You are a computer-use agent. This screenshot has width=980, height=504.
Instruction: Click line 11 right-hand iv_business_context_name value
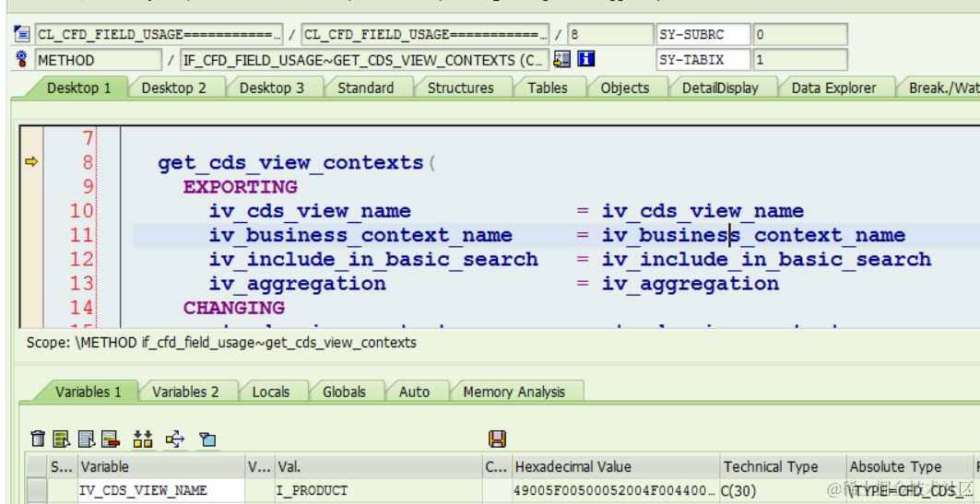(x=754, y=236)
